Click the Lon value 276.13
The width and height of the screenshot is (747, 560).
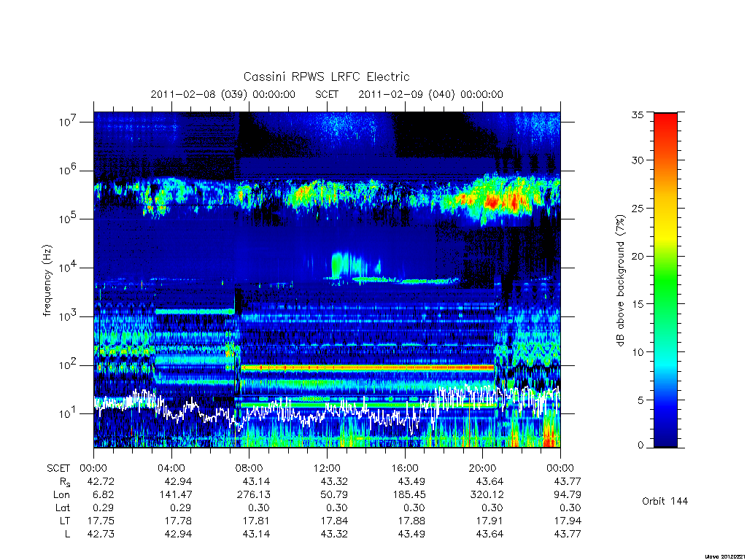(x=253, y=495)
